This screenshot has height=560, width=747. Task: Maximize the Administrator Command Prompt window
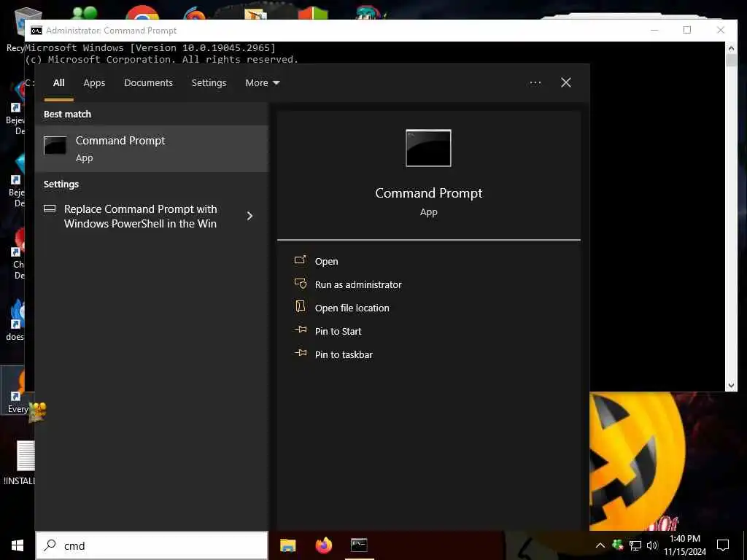click(x=687, y=30)
